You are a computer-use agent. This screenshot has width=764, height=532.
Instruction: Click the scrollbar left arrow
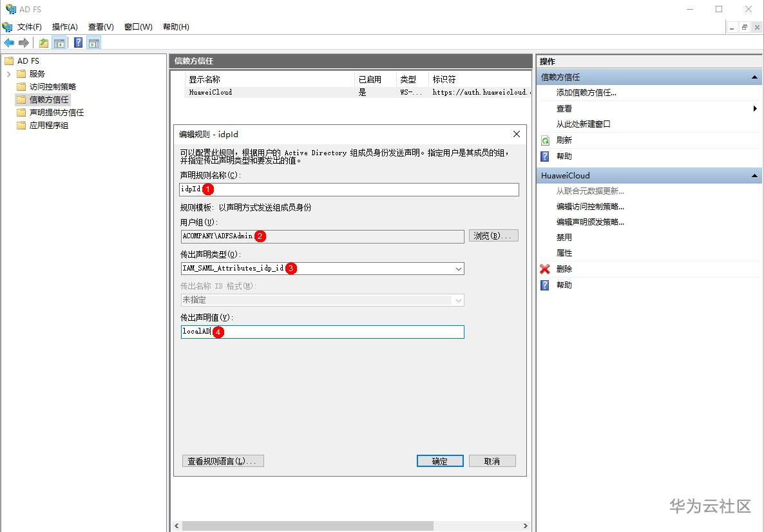pos(177,526)
